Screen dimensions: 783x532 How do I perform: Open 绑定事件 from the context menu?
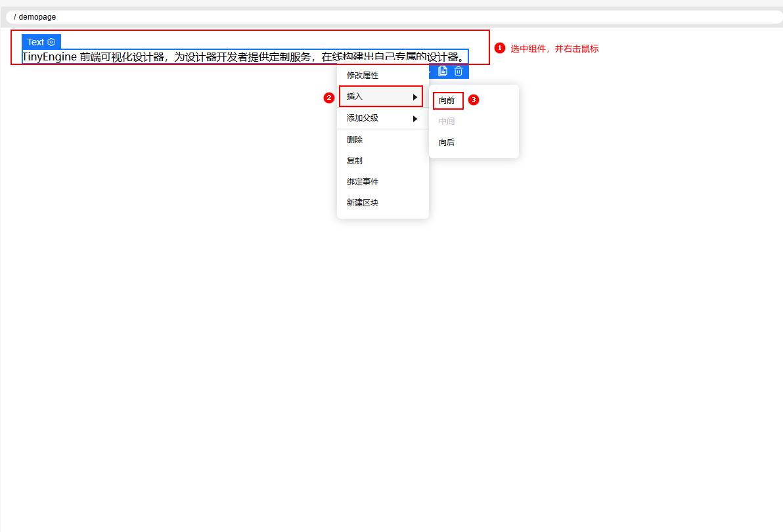pos(363,182)
